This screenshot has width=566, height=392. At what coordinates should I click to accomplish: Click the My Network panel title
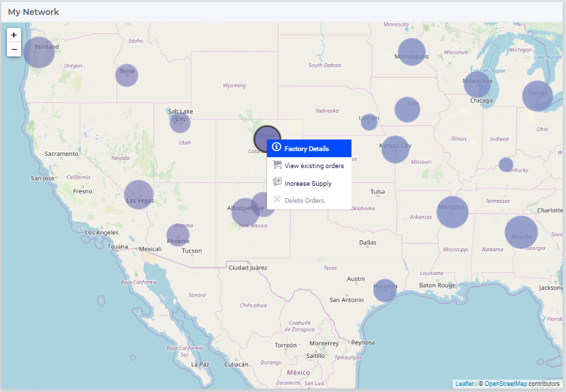coord(33,12)
